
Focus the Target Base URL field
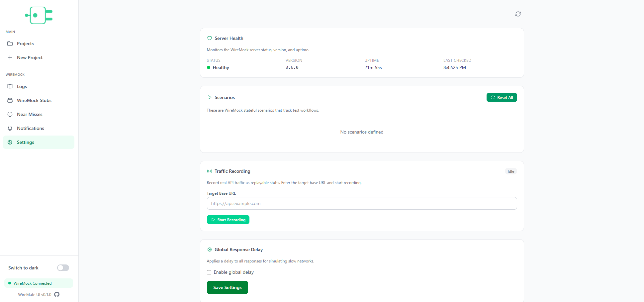coord(362,203)
